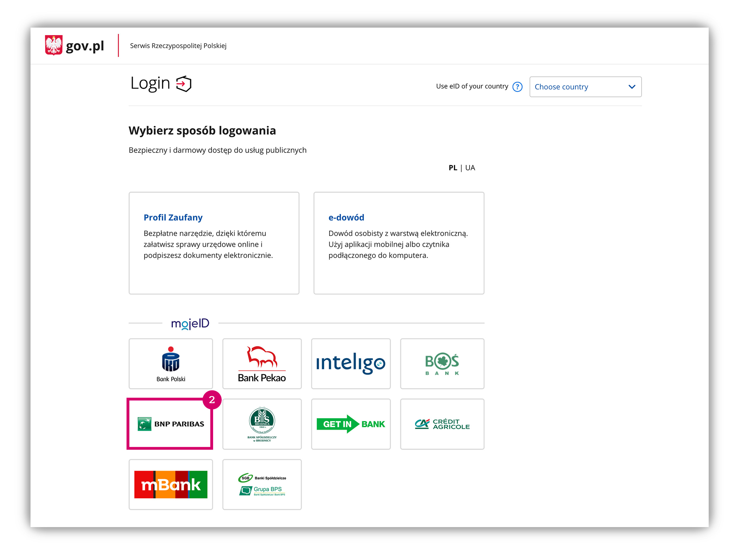Viewport: 741px width, 560px height.
Task: Click the mojeID logo
Action: [x=190, y=323]
